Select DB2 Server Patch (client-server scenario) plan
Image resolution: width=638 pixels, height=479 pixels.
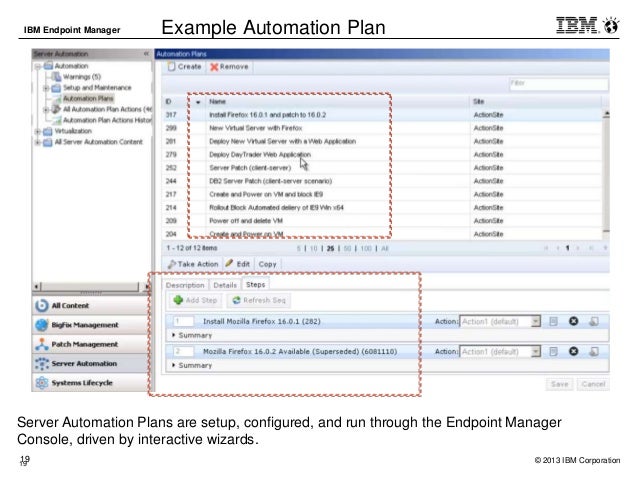coord(382,181)
